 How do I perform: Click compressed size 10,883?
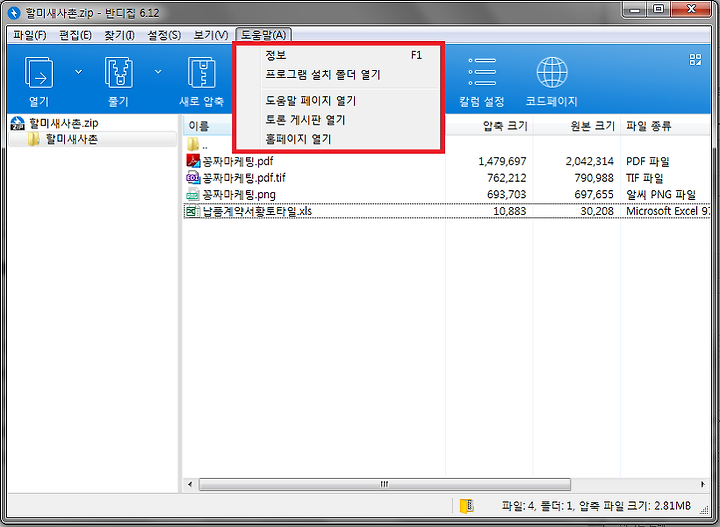(x=510, y=211)
